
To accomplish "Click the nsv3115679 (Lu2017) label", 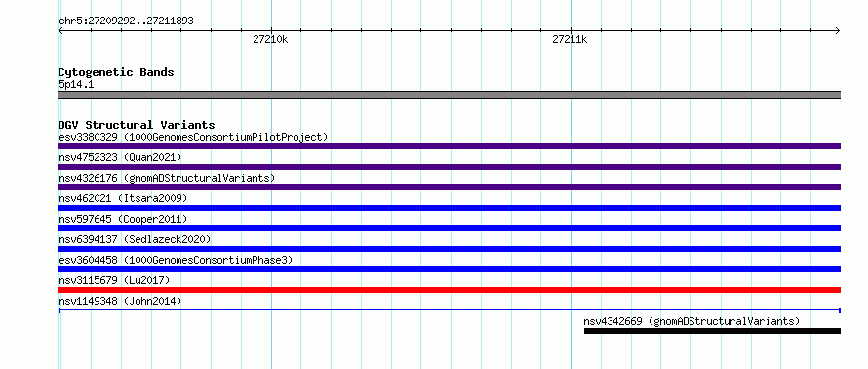I will coord(114,280).
